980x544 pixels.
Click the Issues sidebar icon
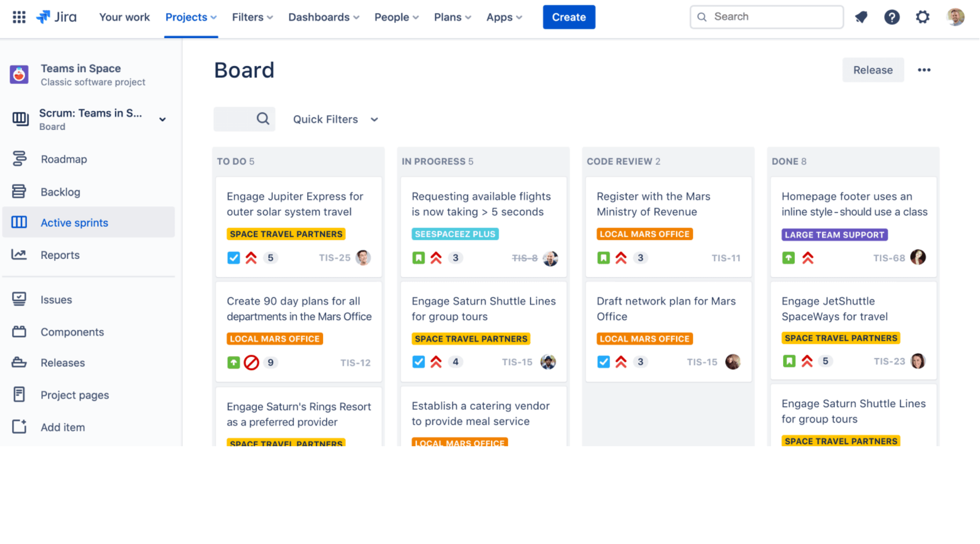pyautogui.click(x=19, y=299)
